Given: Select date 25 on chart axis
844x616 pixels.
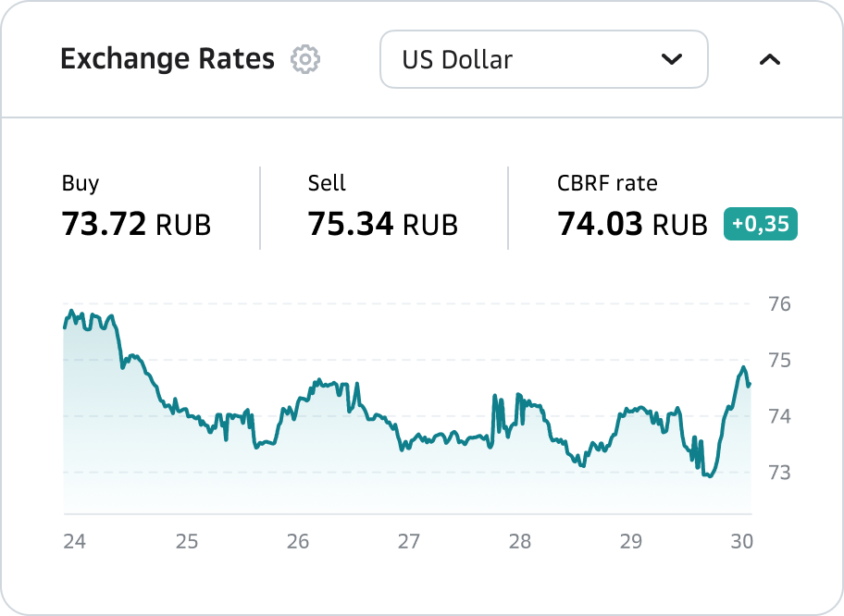Looking at the screenshot, I should 187,542.
